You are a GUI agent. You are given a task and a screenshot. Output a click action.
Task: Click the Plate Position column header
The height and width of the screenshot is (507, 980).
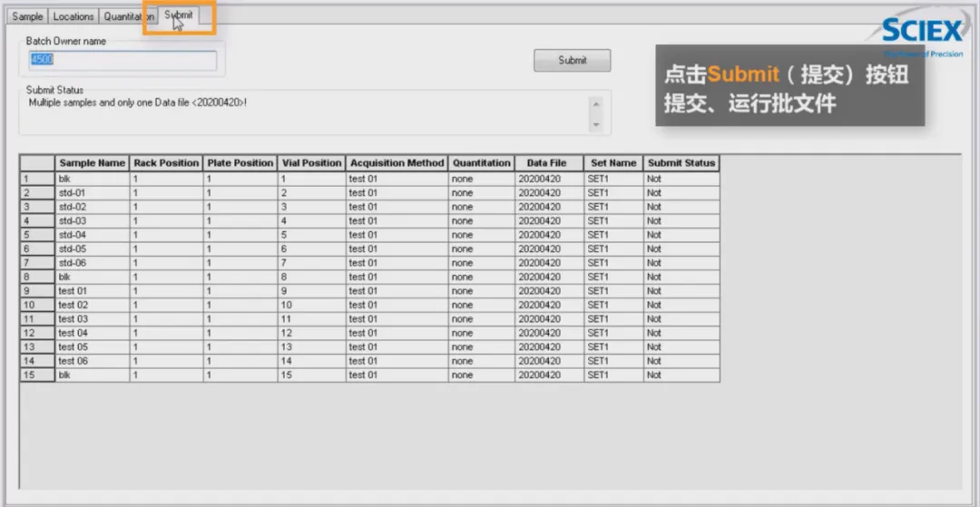point(240,163)
